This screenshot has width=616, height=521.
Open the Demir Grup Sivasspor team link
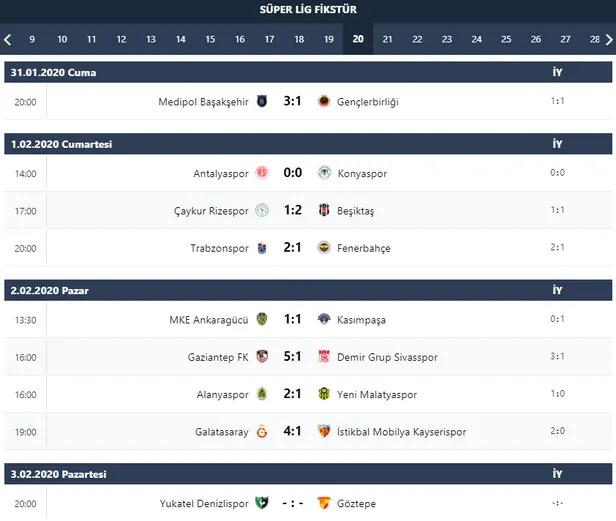tap(388, 357)
